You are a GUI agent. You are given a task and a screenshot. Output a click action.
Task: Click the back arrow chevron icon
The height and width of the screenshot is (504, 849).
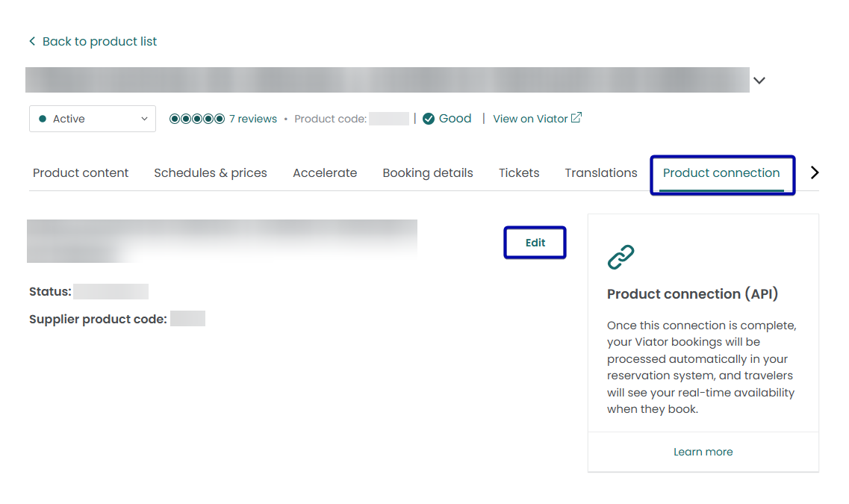32,41
